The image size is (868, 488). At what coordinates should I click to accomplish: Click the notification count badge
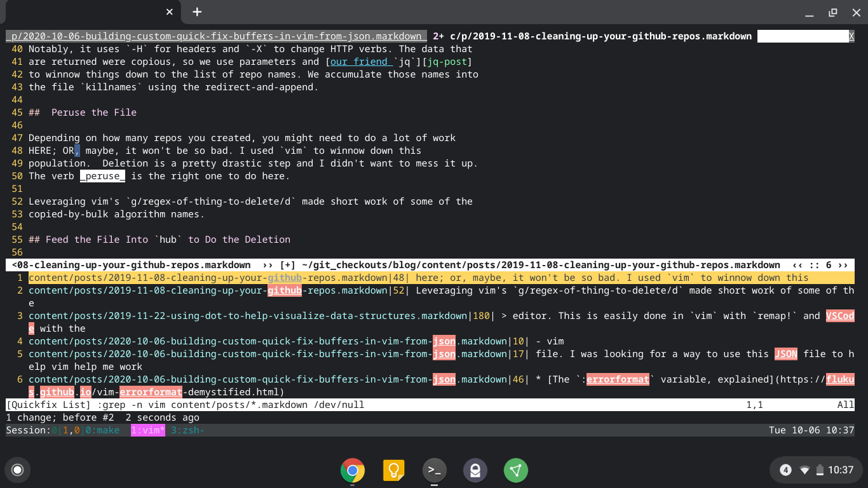click(785, 470)
